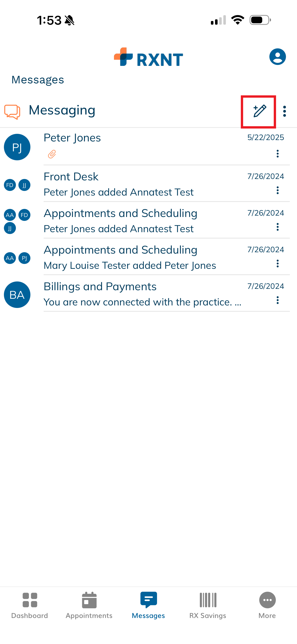This screenshot has height=644, width=297.
Task: Open the More tab
Action: pos(267,605)
